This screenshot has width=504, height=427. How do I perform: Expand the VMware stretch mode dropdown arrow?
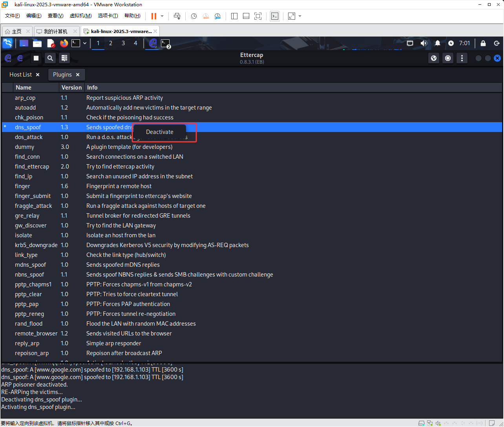click(300, 16)
